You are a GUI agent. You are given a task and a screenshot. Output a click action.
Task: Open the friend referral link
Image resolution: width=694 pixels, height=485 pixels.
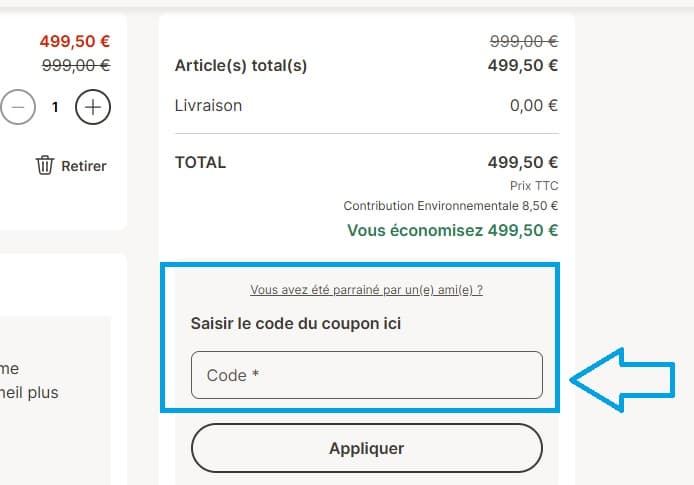(x=366, y=290)
